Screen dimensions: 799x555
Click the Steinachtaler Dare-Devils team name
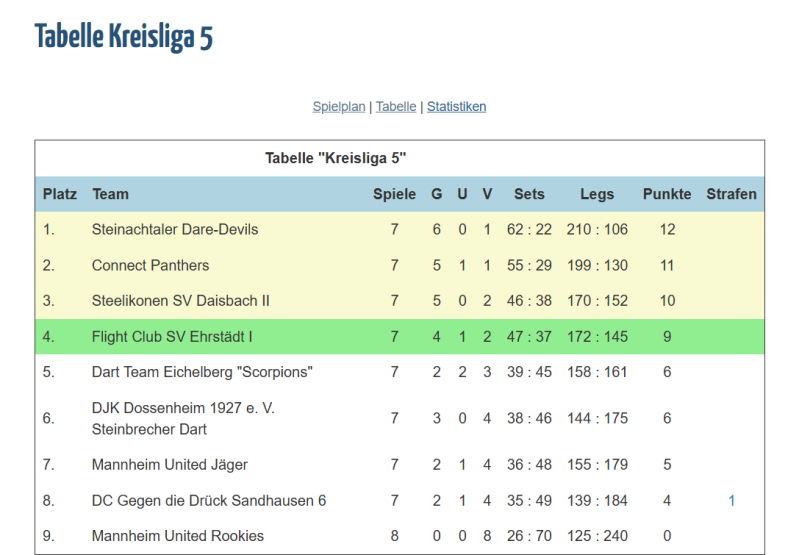175,229
